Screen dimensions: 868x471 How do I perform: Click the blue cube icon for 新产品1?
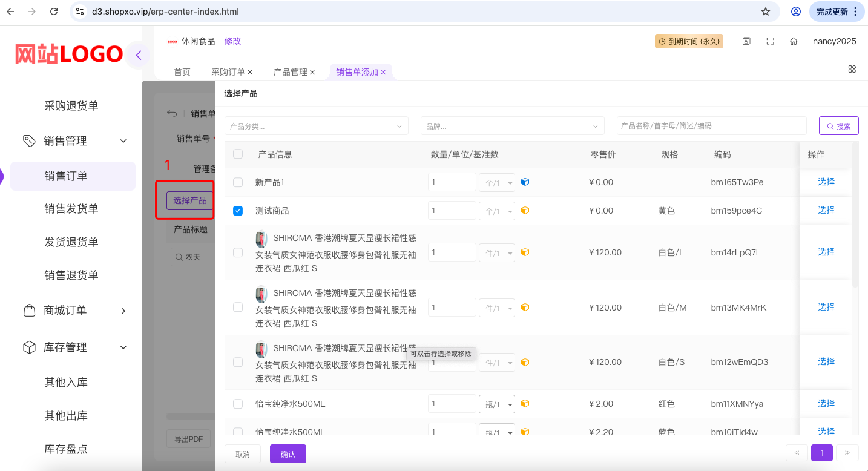click(x=525, y=182)
